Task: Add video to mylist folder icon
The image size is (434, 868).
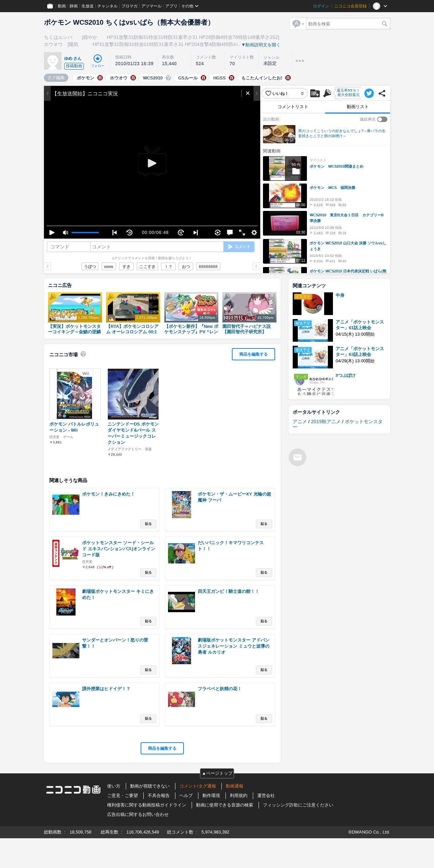Action: [x=315, y=93]
